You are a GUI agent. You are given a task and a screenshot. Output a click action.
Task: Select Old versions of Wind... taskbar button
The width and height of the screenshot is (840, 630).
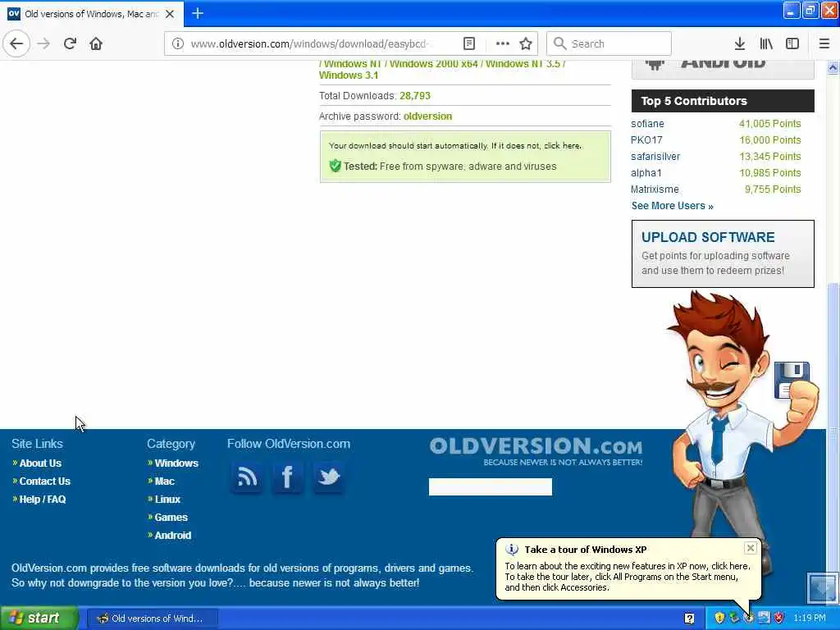pos(152,619)
